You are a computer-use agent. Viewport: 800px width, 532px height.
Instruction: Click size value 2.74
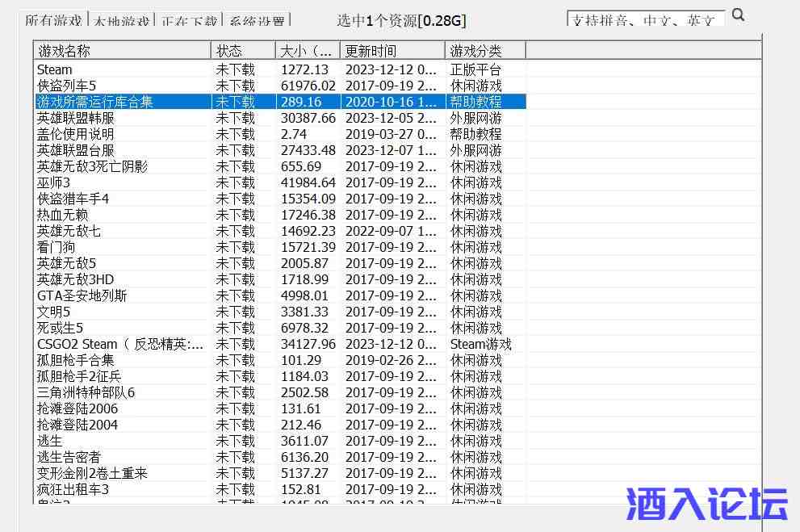pyautogui.click(x=294, y=134)
